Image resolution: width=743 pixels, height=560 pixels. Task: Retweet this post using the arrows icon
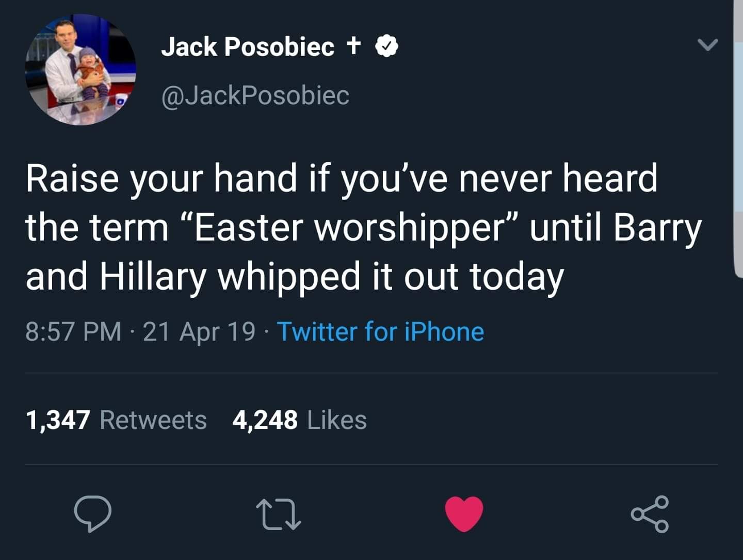(x=279, y=514)
